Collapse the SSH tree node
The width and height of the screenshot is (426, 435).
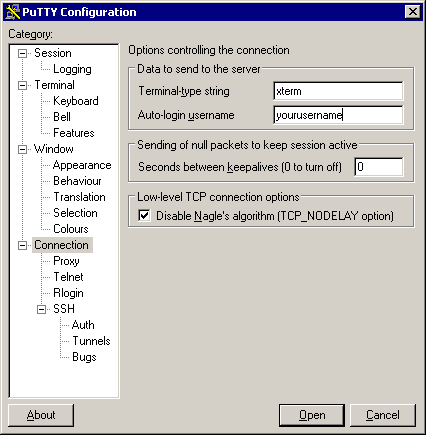[x=41, y=309]
